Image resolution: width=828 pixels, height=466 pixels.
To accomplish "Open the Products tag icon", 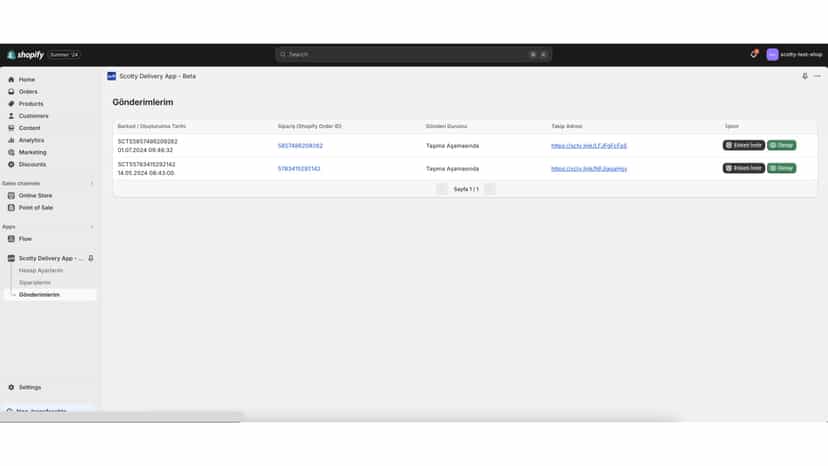I will (11, 104).
